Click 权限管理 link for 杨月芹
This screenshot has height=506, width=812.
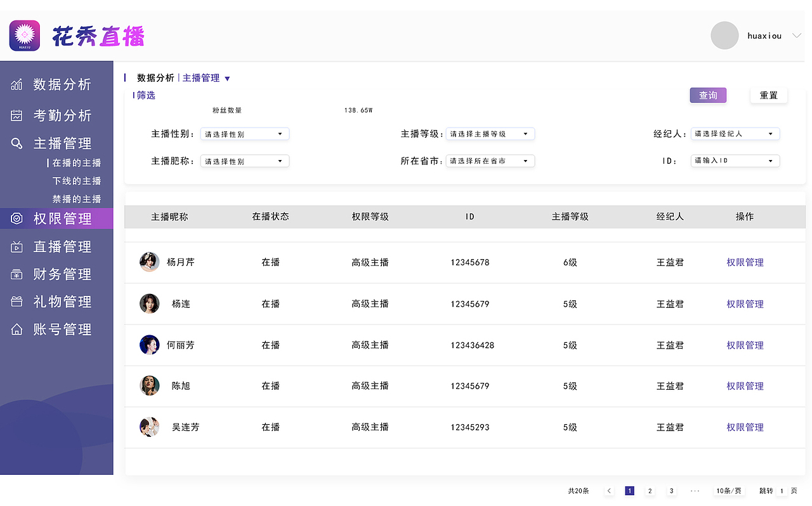pos(745,262)
